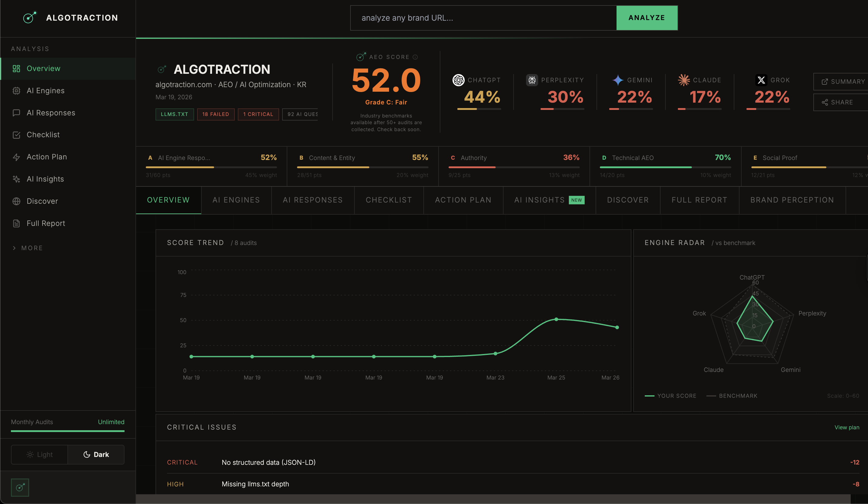Click the View plan link

coord(846,427)
